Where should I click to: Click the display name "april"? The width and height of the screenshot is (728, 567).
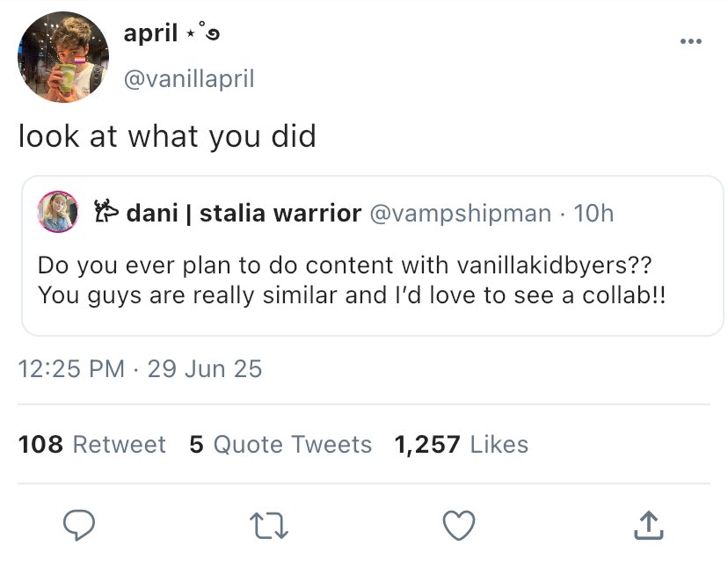(x=152, y=34)
